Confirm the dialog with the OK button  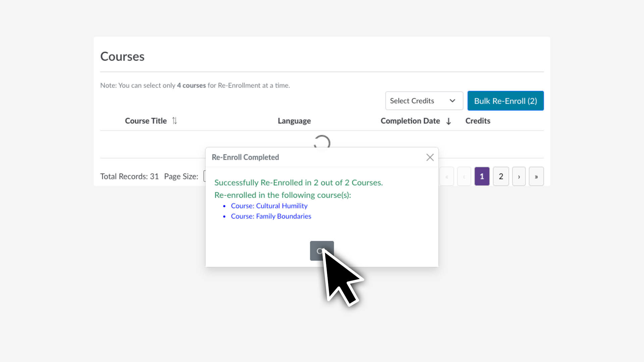[321, 250]
